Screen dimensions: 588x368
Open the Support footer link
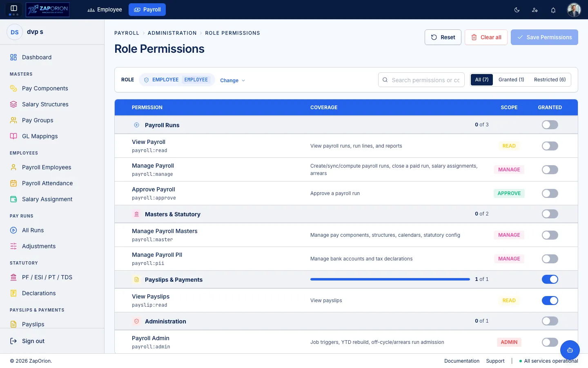[495, 361]
